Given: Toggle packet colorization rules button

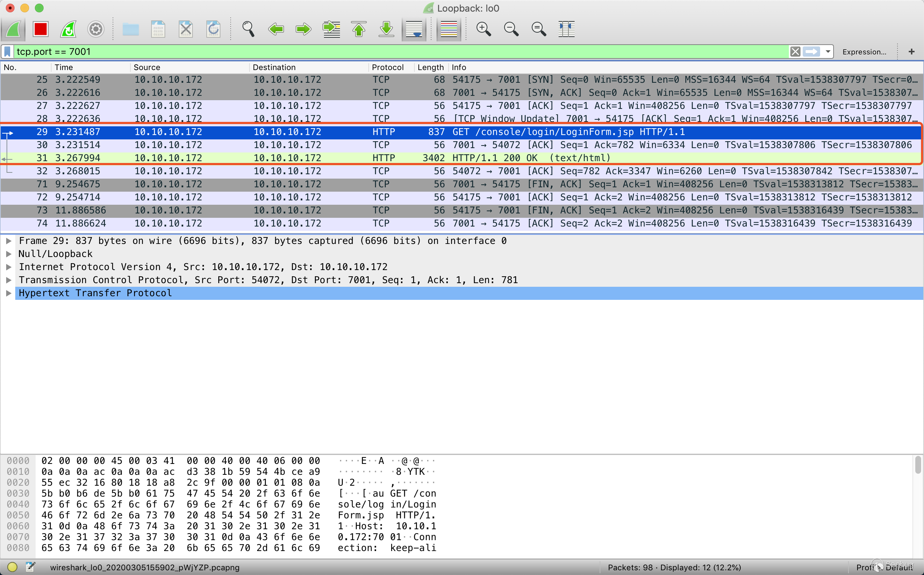Looking at the screenshot, I should pos(449,29).
